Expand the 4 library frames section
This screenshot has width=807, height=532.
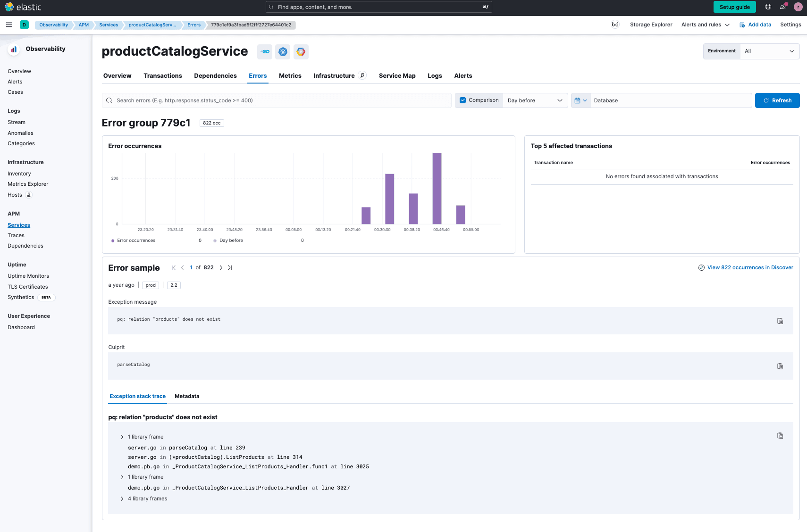[147, 499]
